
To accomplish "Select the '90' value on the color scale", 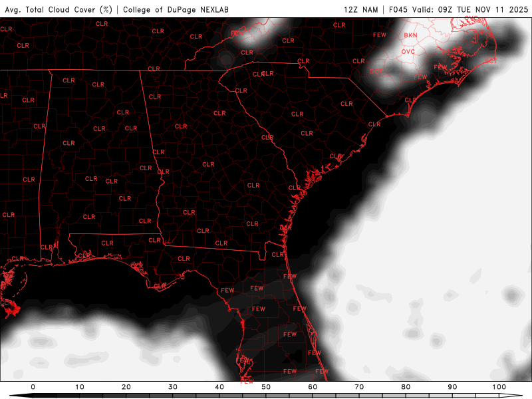I will [452, 387].
